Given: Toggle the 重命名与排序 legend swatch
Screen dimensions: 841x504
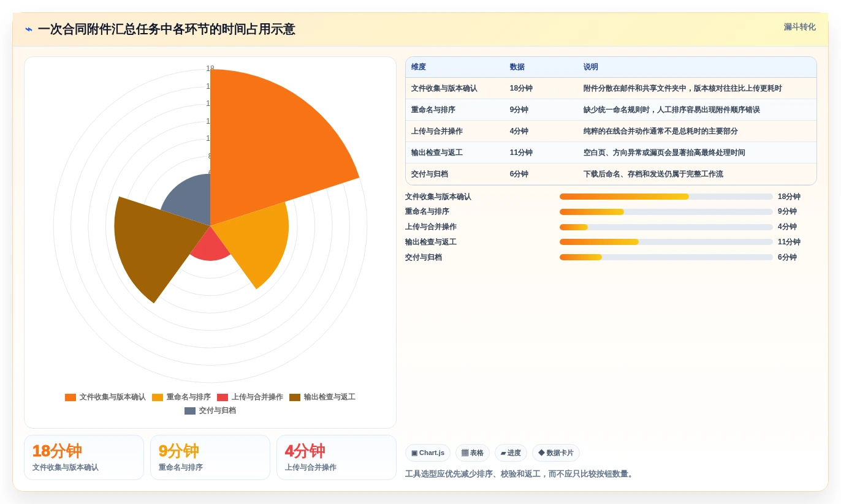Looking at the screenshot, I should pyautogui.click(x=158, y=397).
